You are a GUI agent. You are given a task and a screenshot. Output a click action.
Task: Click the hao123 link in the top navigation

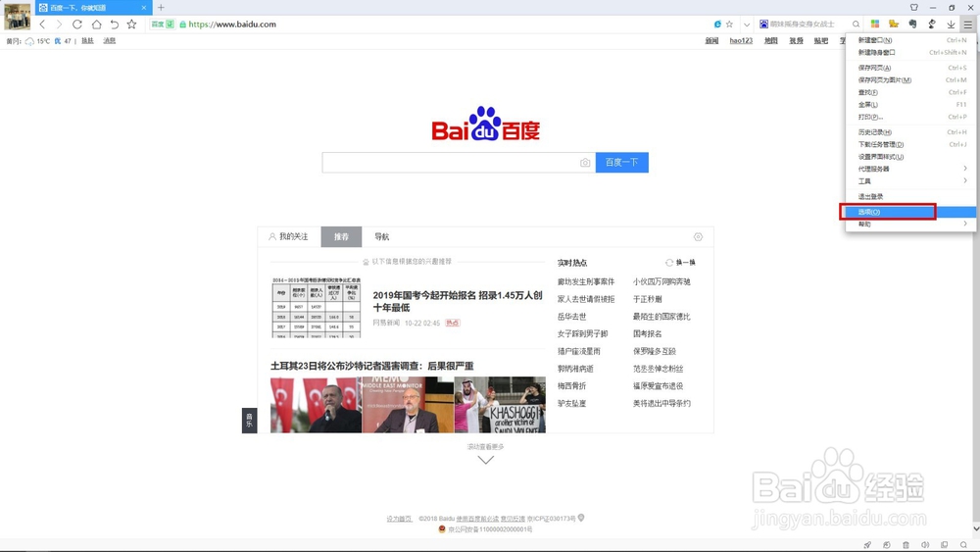coord(741,40)
